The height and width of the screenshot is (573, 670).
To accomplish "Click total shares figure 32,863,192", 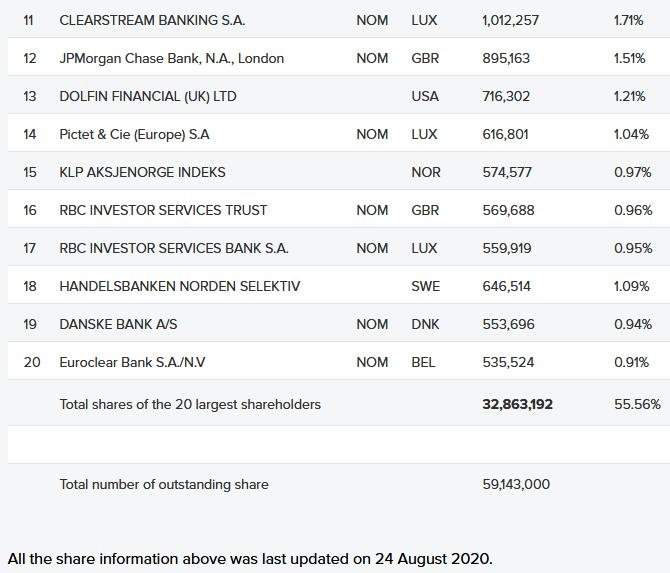I will pyautogui.click(x=517, y=404).
